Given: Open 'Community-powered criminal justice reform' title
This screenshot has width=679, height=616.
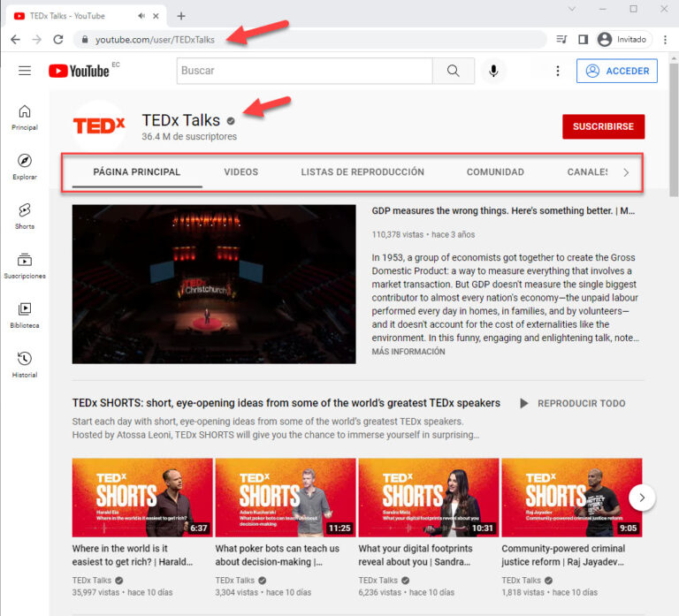Looking at the screenshot, I should (x=563, y=555).
